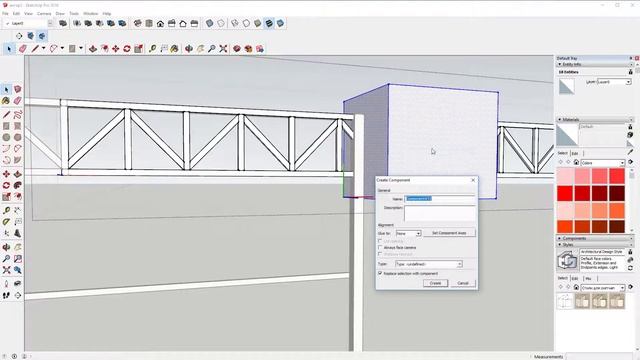Open the Layer dropdown in Entity Info

[614, 82]
